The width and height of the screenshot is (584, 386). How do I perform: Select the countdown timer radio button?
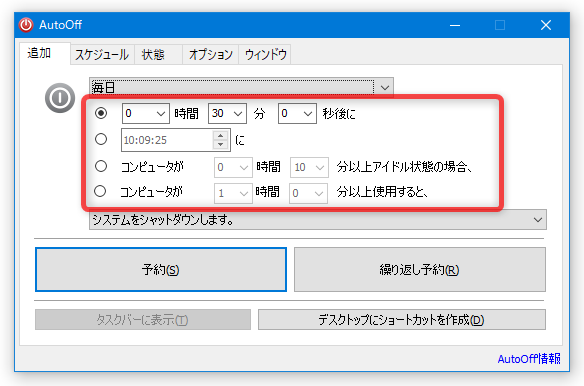coord(101,113)
